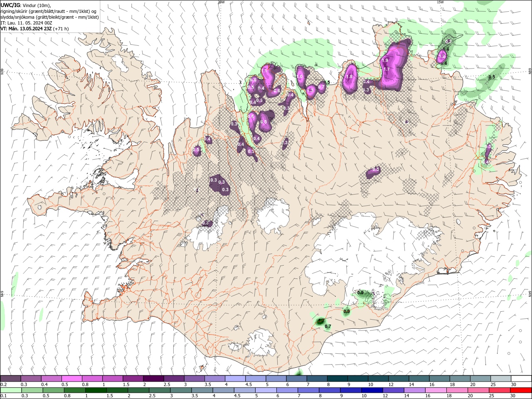Click the dark teal swatch at 8 in top legend row
Screen dimensions: 532x399
click(x=337, y=379)
